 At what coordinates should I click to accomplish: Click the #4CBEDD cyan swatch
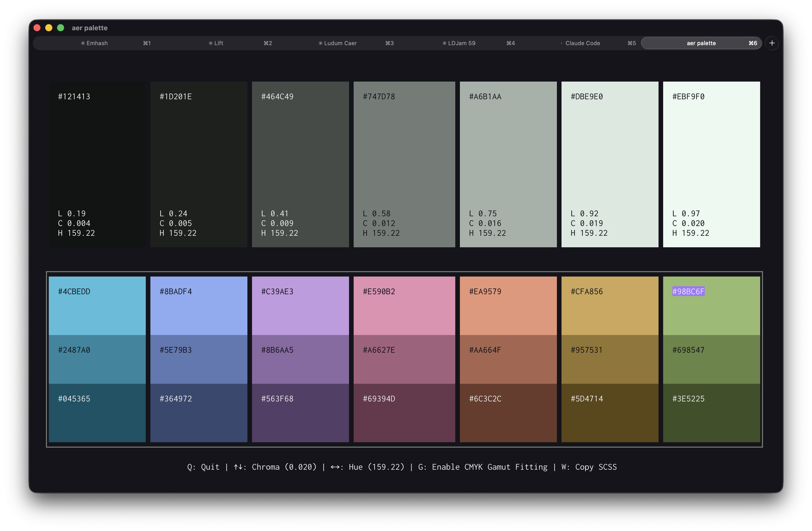click(x=97, y=306)
